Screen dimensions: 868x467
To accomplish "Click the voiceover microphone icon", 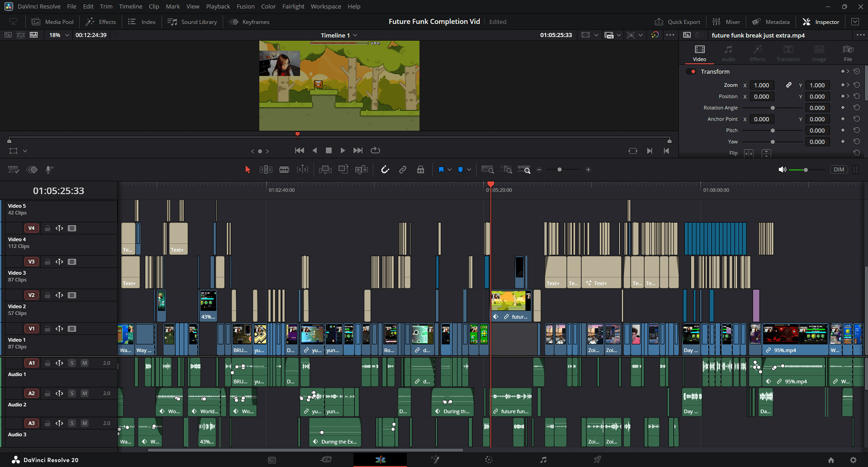I will click(49, 169).
